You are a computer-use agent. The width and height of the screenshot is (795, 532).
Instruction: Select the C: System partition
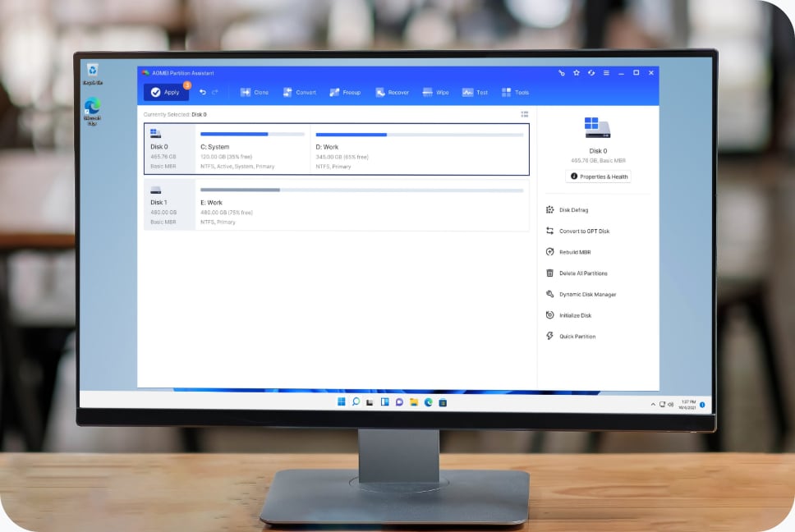(x=252, y=149)
